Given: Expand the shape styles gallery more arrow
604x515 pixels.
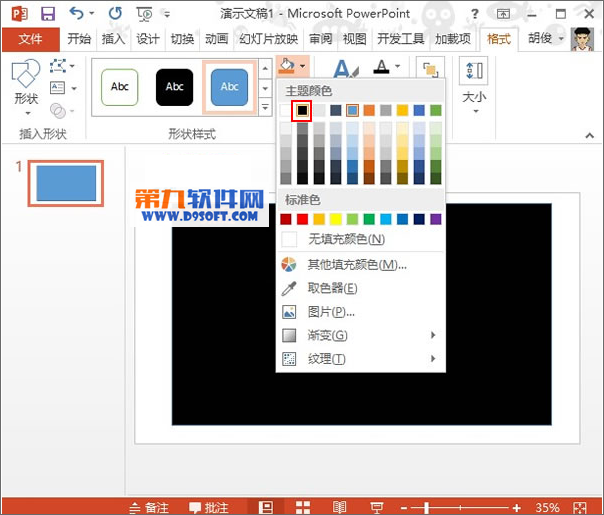Looking at the screenshot, I should 266,108.
